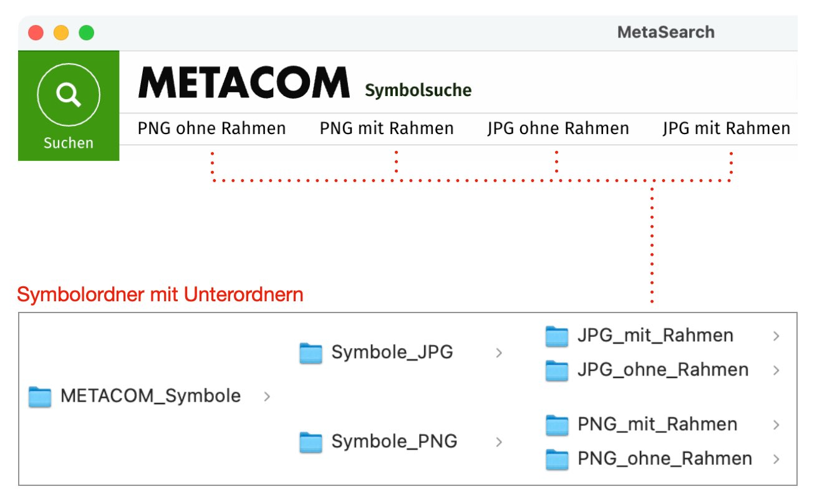Choose the JPG mit Rahmen tab

click(x=727, y=128)
